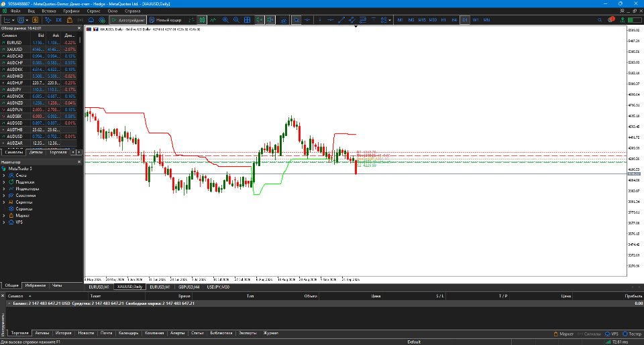The height and width of the screenshot is (345, 644).
Task: Click the new chart toolbar icon
Action: [x=7, y=19]
